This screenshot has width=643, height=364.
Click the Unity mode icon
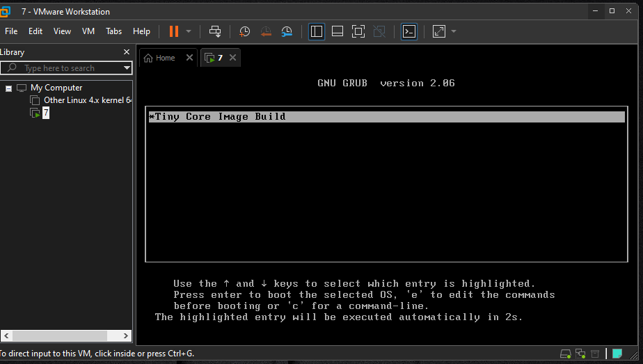pos(379,31)
